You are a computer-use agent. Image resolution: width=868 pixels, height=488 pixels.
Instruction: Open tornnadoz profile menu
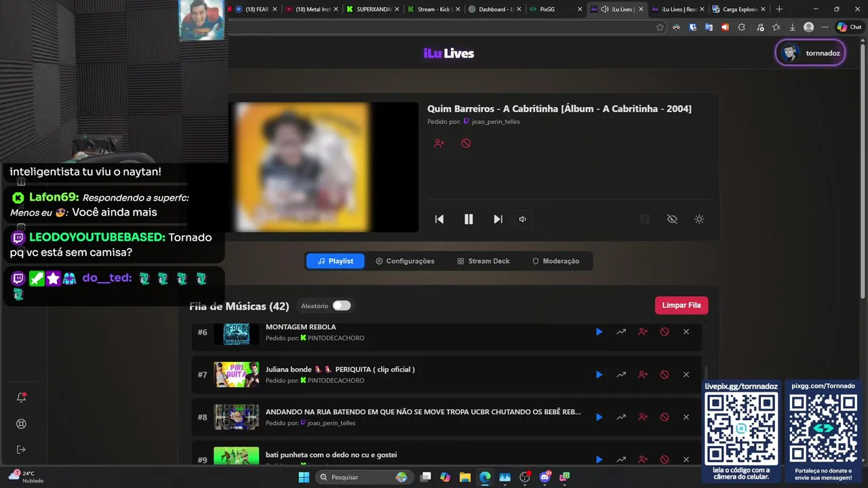810,53
